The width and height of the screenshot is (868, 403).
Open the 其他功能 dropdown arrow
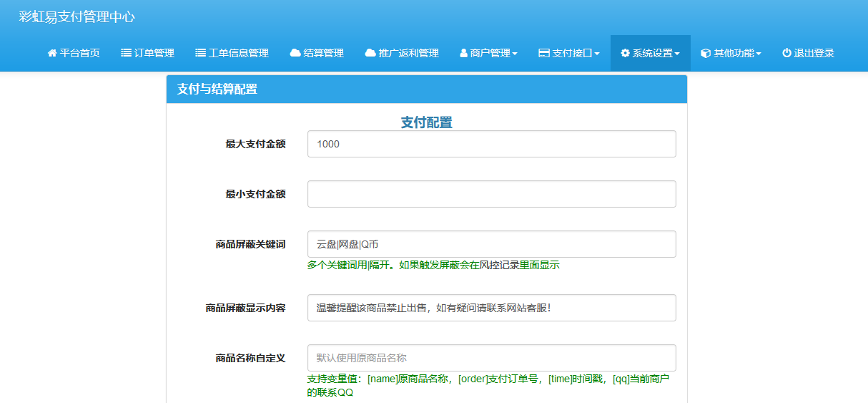[759, 54]
